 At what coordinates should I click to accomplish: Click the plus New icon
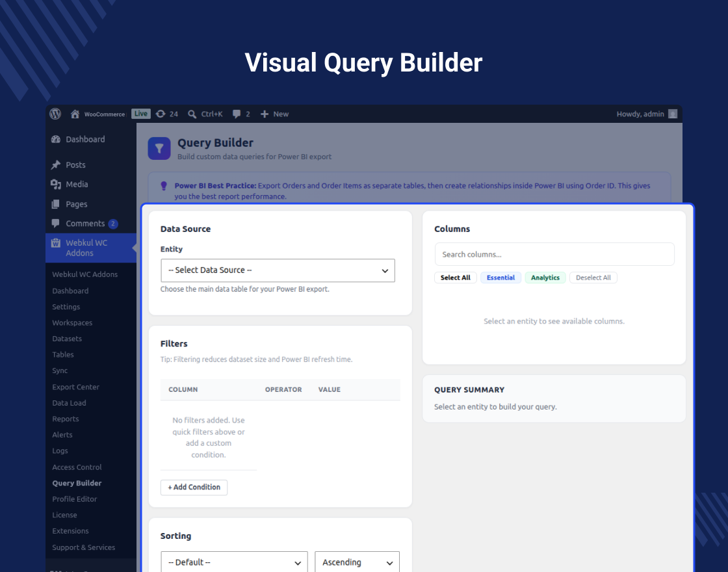tap(264, 114)
